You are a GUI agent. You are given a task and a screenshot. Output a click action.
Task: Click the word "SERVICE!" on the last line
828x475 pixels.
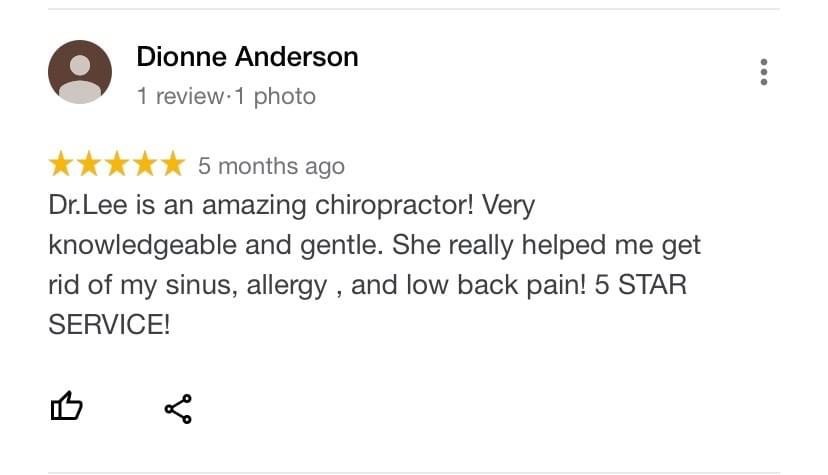pos(109,325)
